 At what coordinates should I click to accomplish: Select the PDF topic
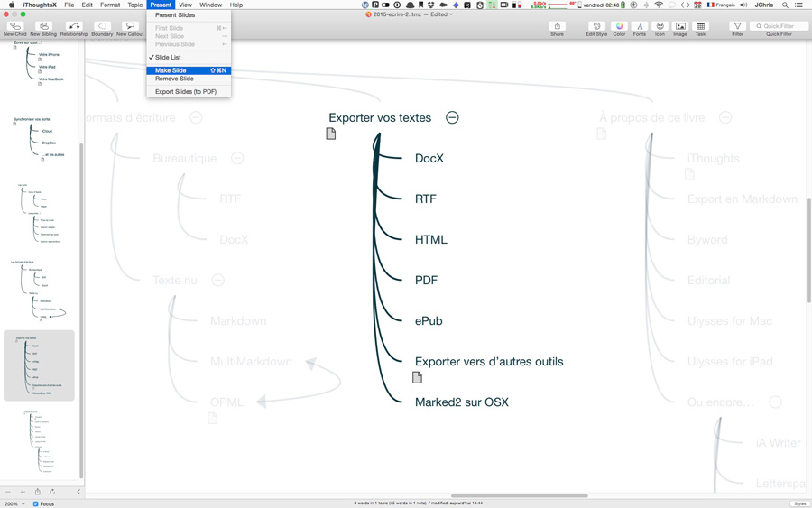[426, 280]
